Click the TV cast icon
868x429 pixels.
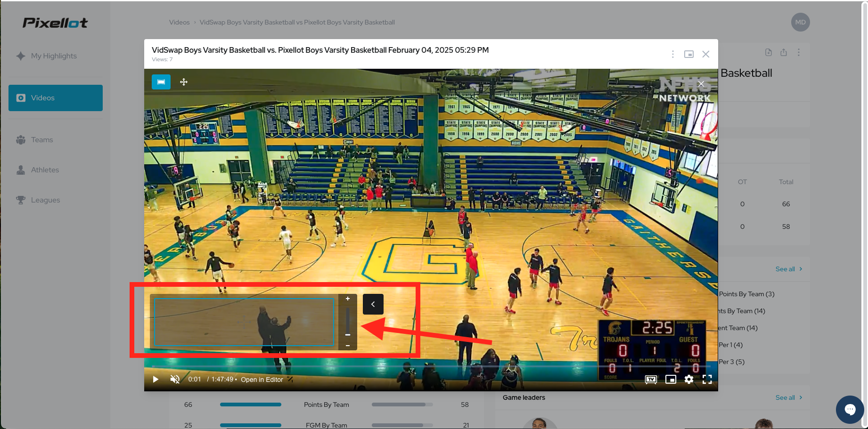(x=651, y=380)
